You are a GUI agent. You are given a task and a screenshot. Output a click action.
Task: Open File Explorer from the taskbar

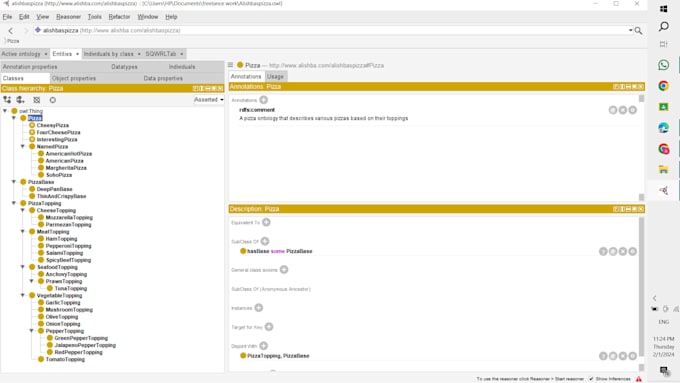664,169
